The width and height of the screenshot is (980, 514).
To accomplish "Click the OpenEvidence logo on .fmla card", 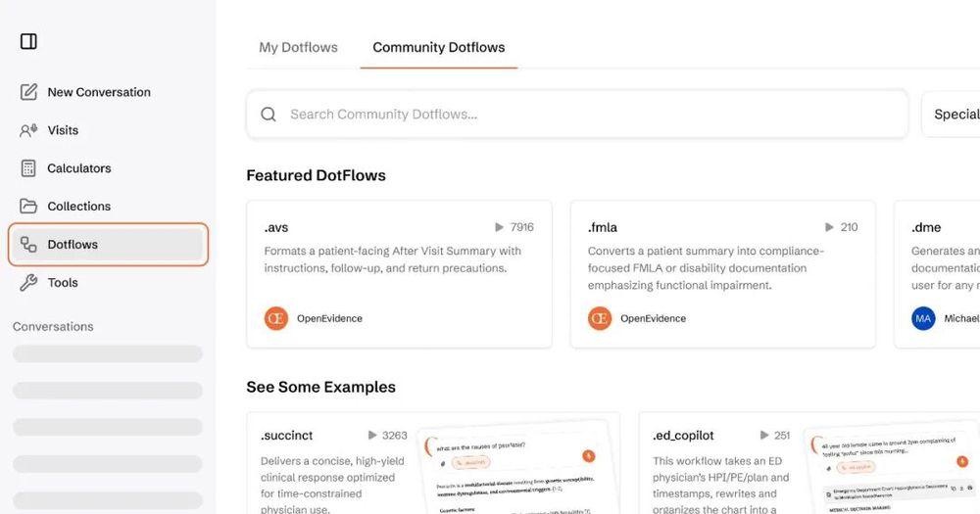I will click(600, 318).
